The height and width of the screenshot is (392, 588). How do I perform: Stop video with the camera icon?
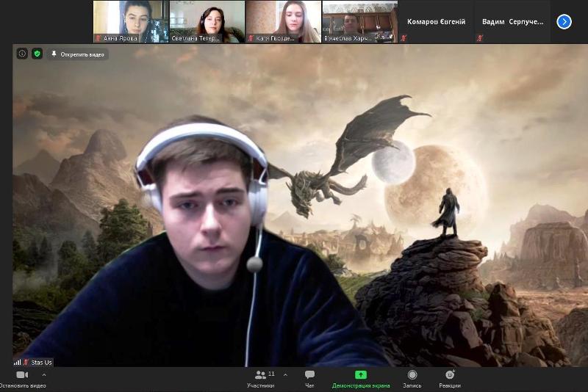pos(22,375)
